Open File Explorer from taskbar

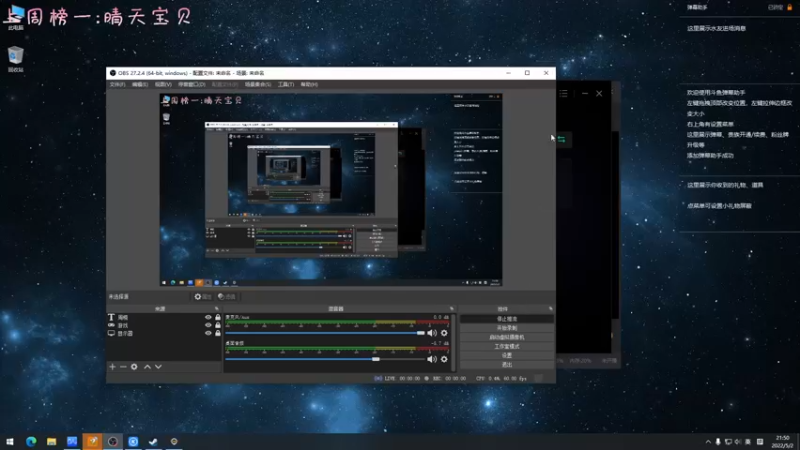(52, 441)
